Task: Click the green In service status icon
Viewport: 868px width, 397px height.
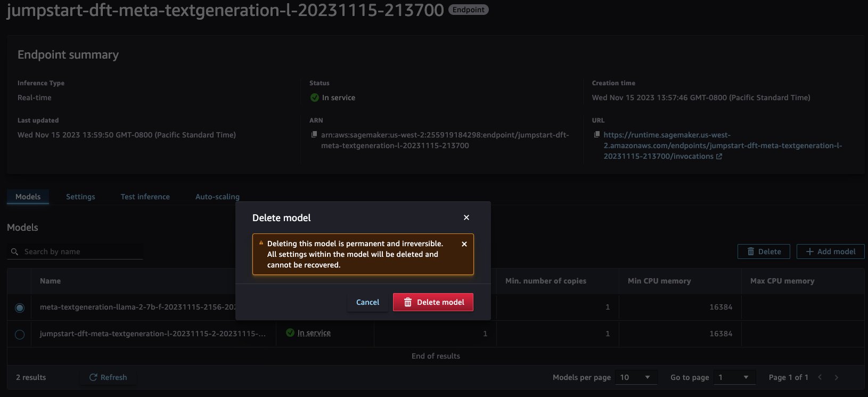Action: pos(315,98)
